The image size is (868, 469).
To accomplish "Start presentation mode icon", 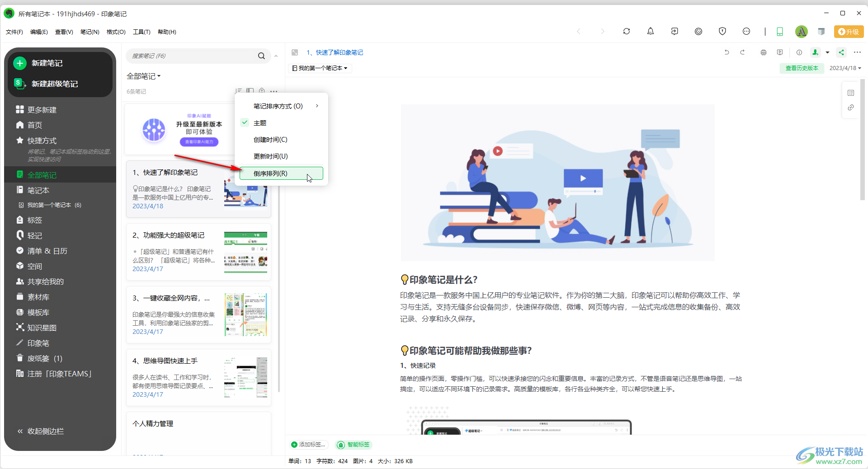I will (x=780, y=52).
